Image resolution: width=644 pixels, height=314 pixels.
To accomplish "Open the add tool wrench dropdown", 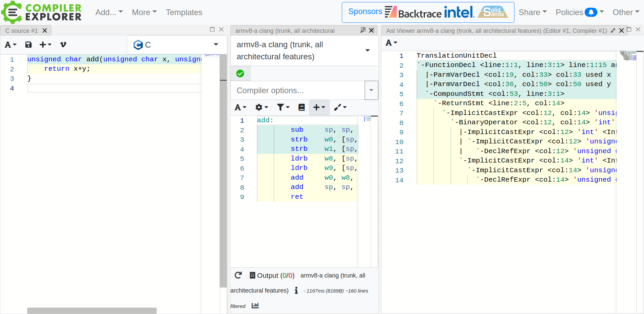I will pyautogui.click(x=340, y=107).
